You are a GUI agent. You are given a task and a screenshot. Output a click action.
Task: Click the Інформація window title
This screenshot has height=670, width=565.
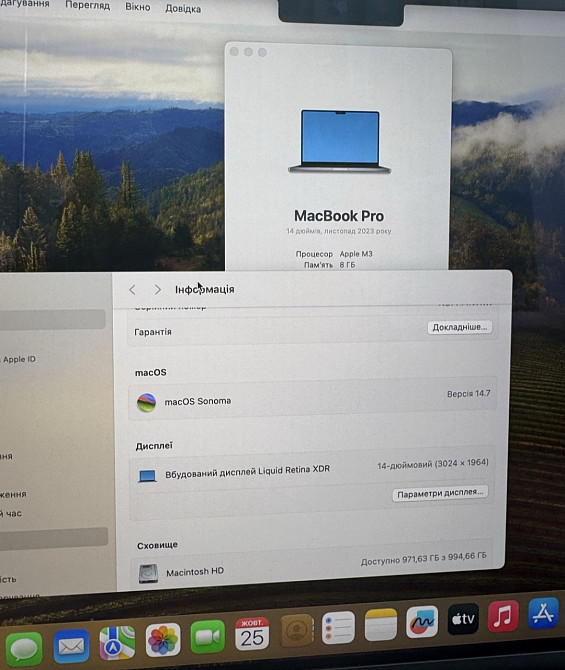(x=205, y=289)
